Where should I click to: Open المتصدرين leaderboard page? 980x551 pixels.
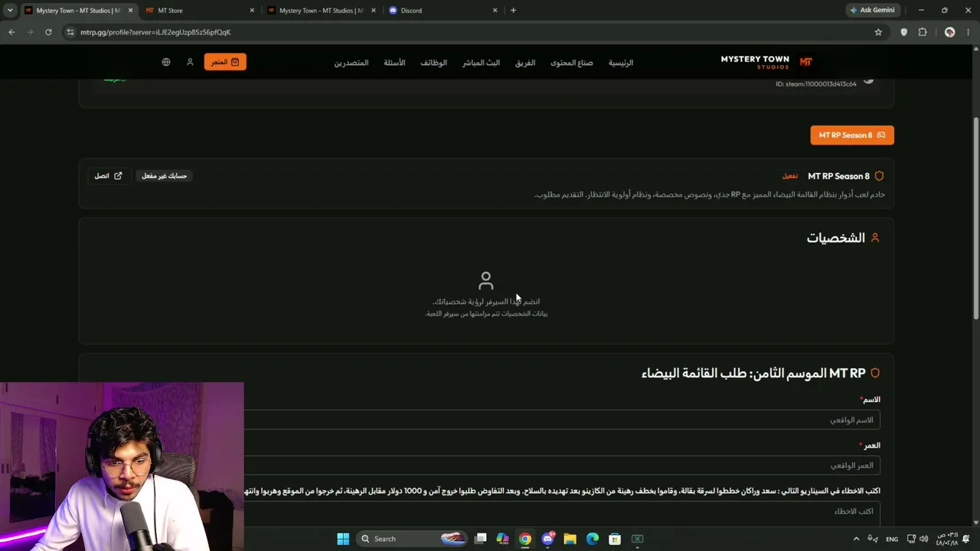[351, 63]
